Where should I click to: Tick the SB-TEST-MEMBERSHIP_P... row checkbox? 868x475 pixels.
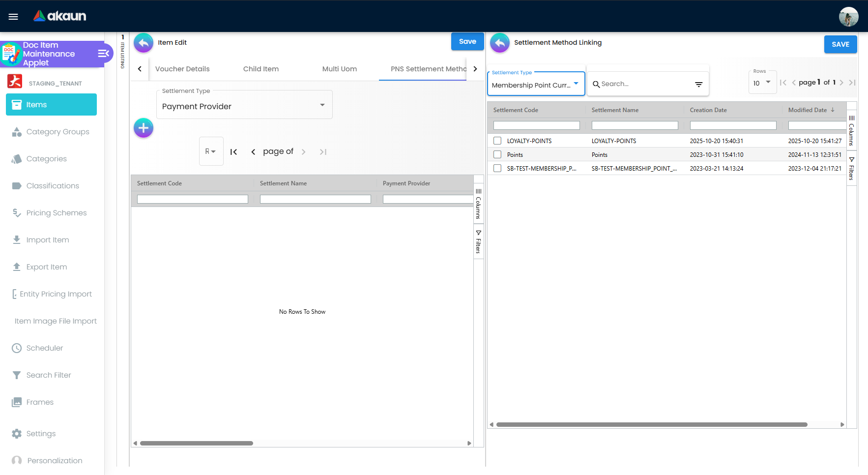pyautogui.click(x=497, y=169)
